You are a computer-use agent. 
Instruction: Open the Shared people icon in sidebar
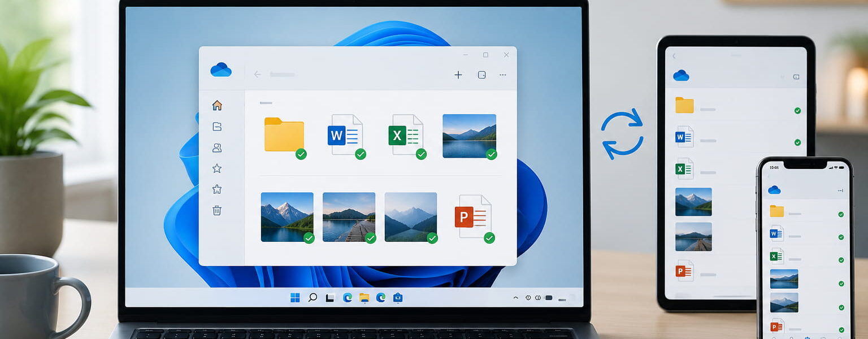217,147
